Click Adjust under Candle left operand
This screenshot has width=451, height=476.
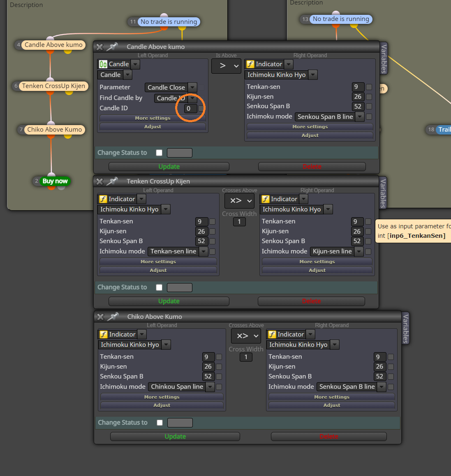[x=153, y=127]
